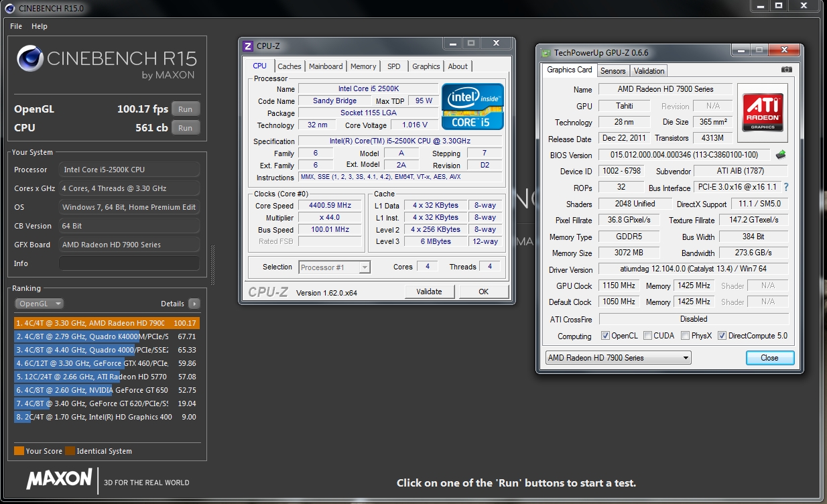The image size is (827, 504).
Task: Select the Graphics Card tab in GPU-Z
Action: tap(570, 70)
